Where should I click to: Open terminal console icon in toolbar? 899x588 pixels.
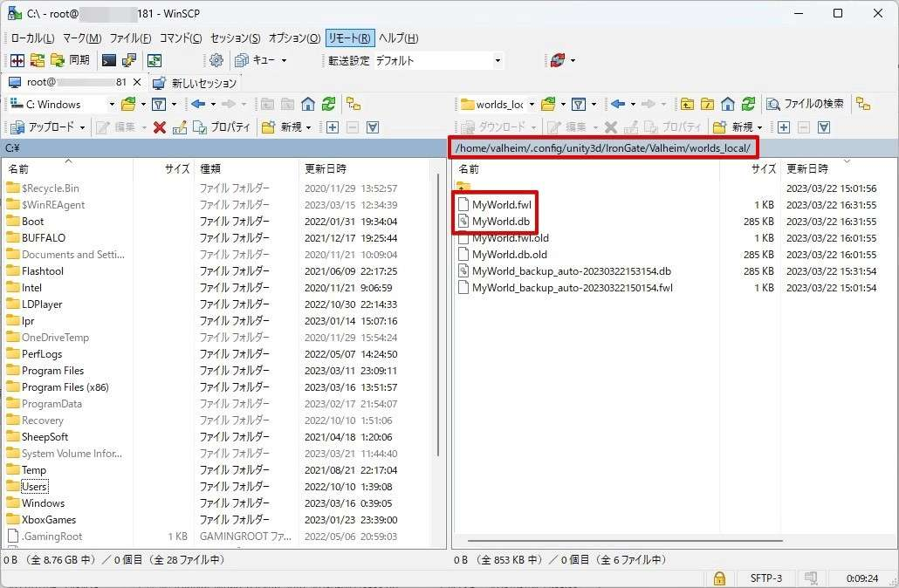coord(108,59)
